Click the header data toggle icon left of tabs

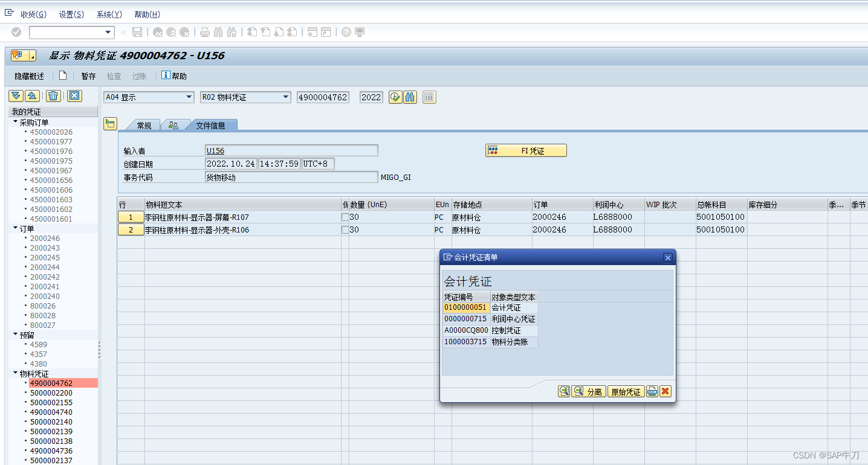click(110, 124)
